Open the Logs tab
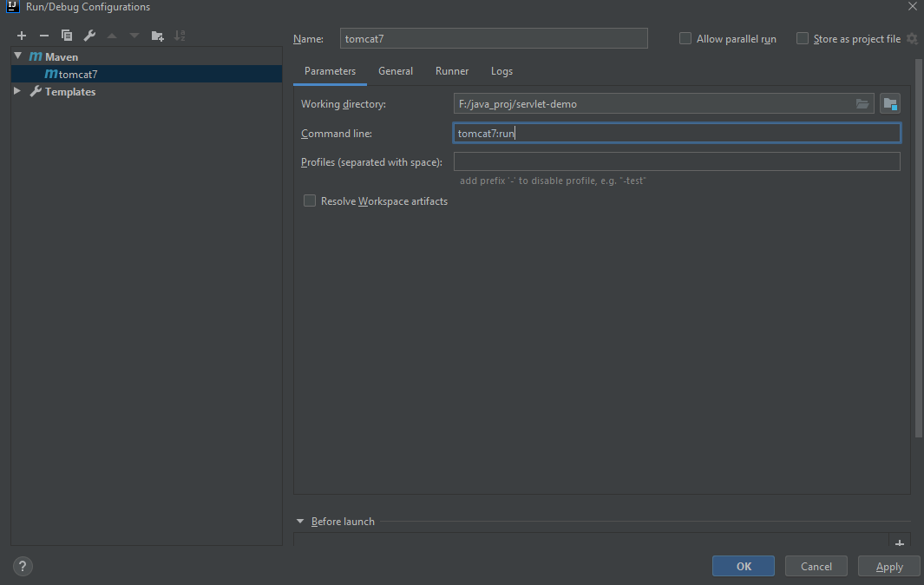The image size is (924, 585). point(501,71)
